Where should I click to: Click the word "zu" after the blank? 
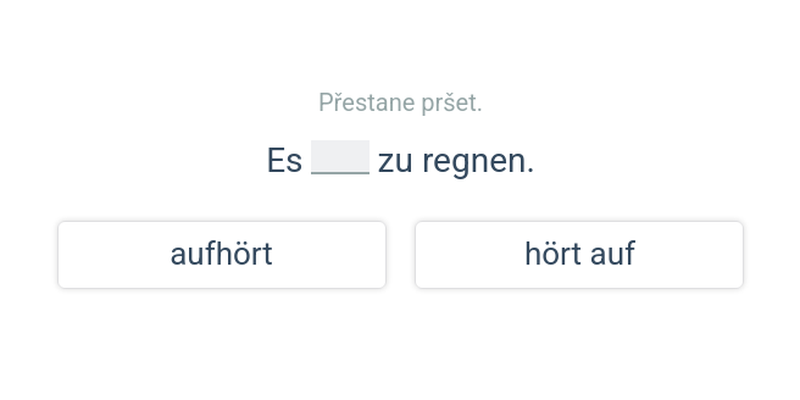[x=395, y=162]
